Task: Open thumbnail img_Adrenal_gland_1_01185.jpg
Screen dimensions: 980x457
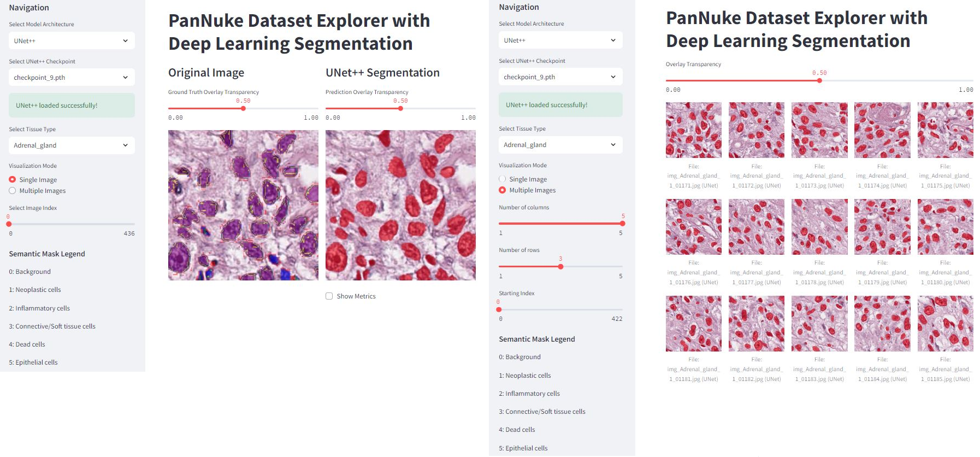Action: point(945,324)
